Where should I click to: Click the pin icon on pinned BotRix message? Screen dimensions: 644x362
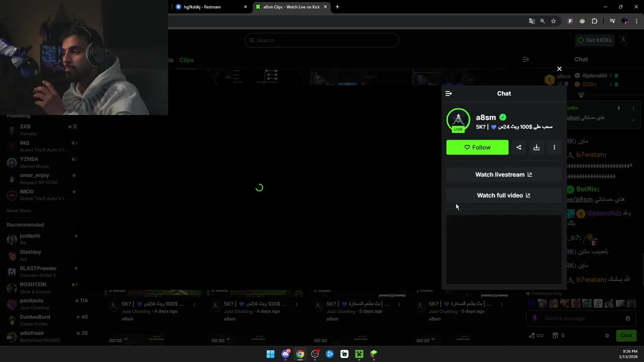(x=619, y=108)
